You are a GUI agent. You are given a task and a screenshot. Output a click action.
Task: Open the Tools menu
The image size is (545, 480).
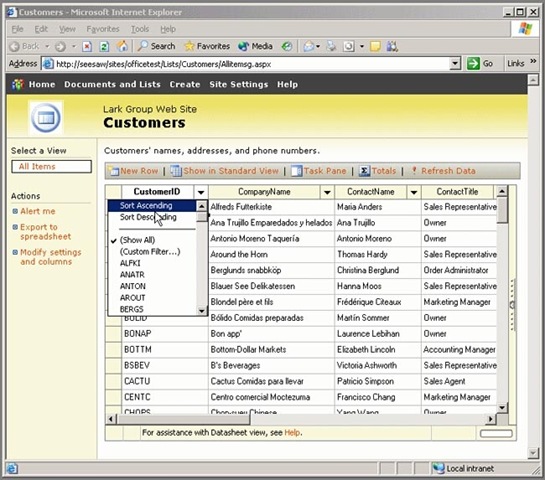[x=140, y=29]
